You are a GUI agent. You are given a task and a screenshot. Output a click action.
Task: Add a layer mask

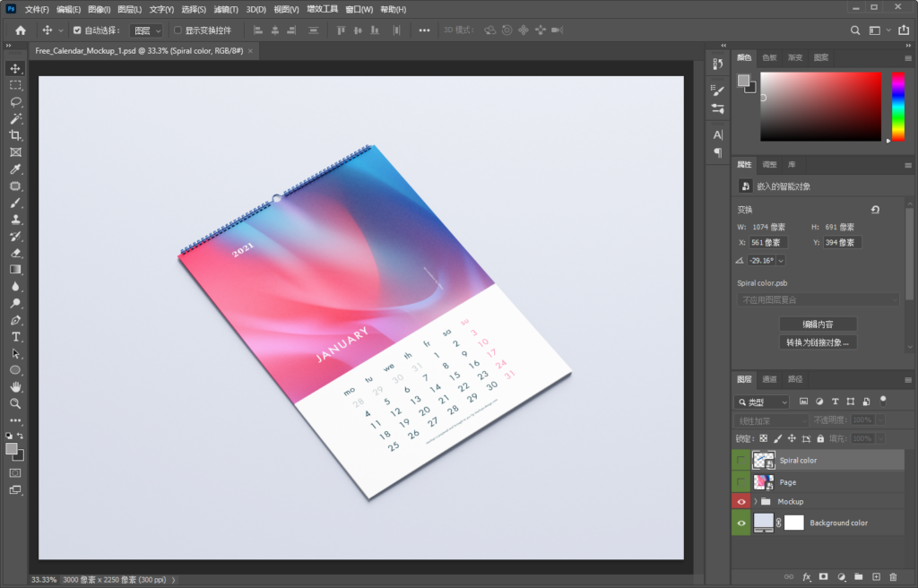(x=824, y=577)
